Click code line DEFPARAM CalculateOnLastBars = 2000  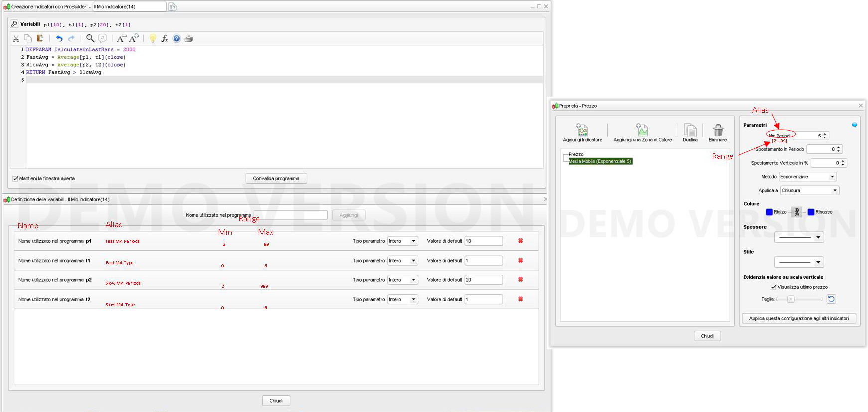tap(81, 49)
